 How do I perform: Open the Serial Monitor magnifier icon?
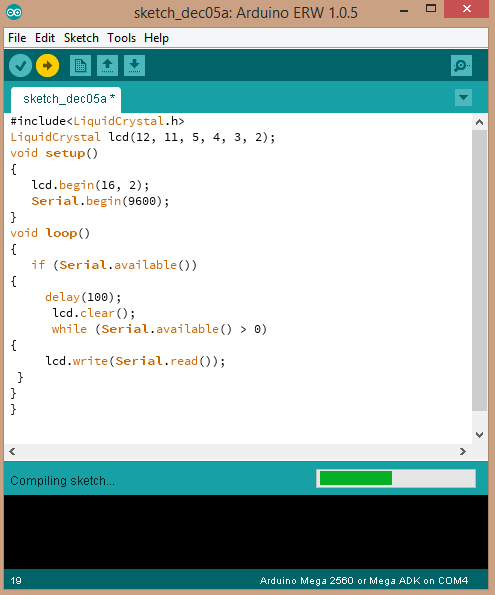click(461, 66)
